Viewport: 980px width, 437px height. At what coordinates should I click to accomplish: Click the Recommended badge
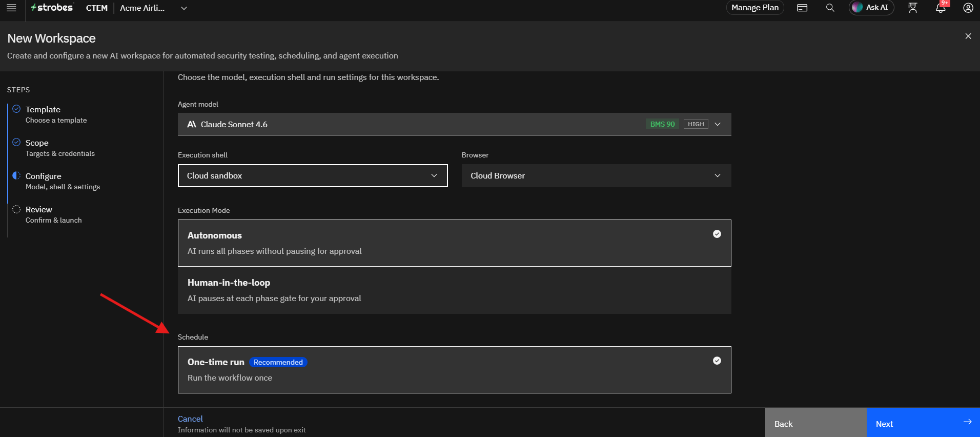click(x=278, y=362)
